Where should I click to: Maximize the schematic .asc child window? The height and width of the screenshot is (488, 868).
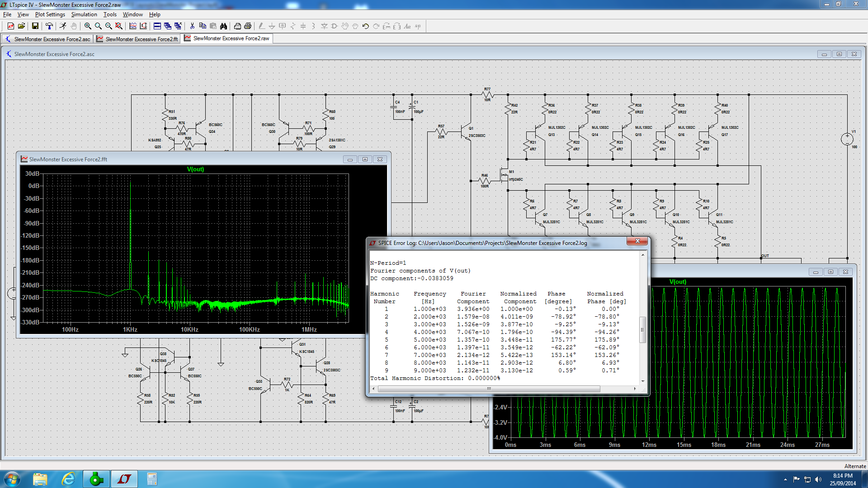(839, 54)
